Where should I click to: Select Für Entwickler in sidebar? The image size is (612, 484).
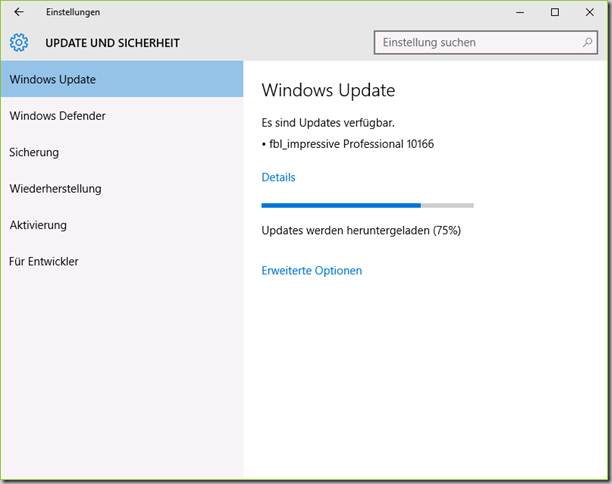click(x=122, y=261)
